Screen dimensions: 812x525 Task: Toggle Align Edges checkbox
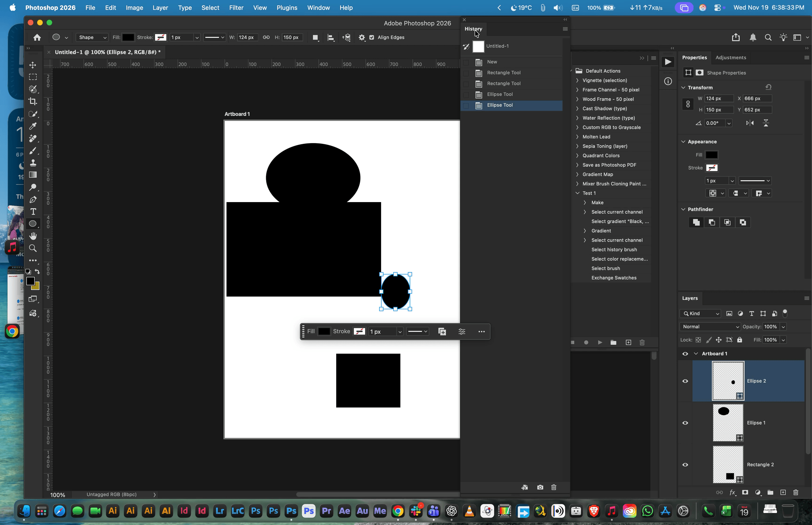[x=372, y=37]
